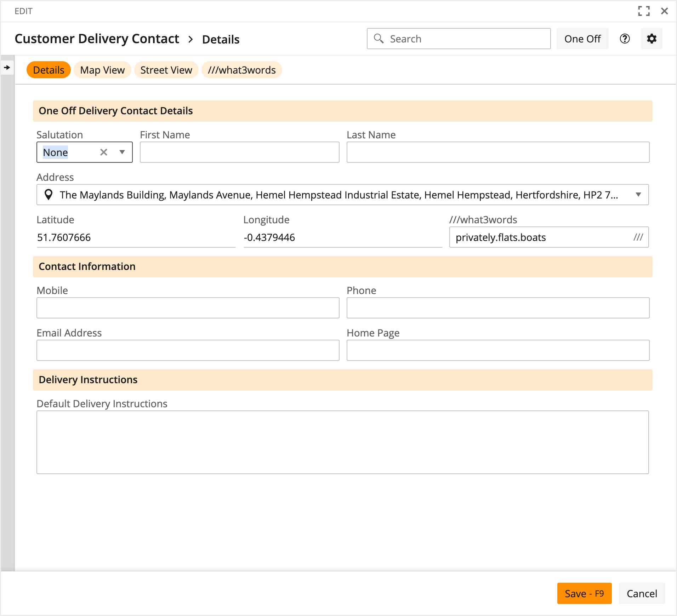Toggle the One Off button
The width and height of the screenshot is (677, 616).
click(582, 39)
